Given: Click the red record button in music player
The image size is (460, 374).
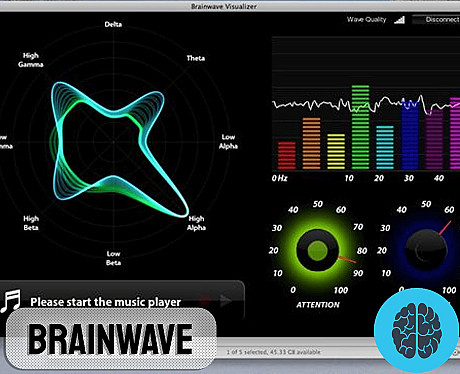Looking at the screenshot, I should pyautogui.click(x=205, y=300).
